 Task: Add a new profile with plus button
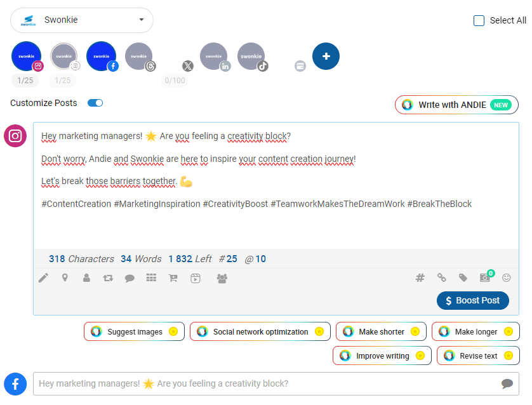(x=326, y=56)
